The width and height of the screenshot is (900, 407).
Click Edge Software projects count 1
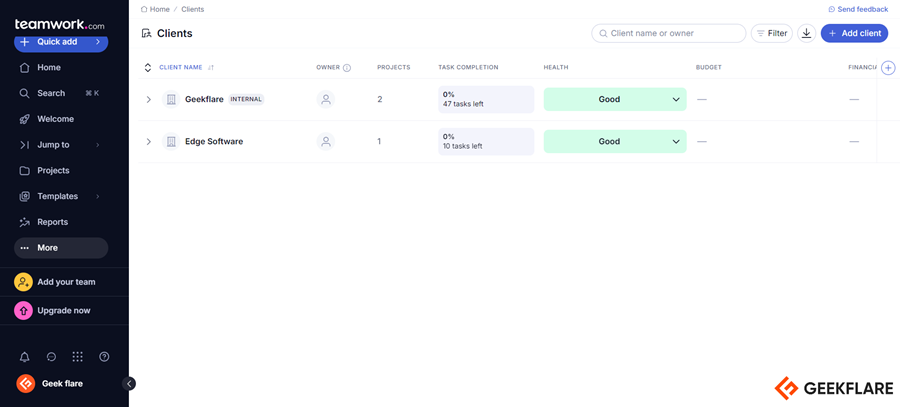pyautogui.click(x=379, y=141)
